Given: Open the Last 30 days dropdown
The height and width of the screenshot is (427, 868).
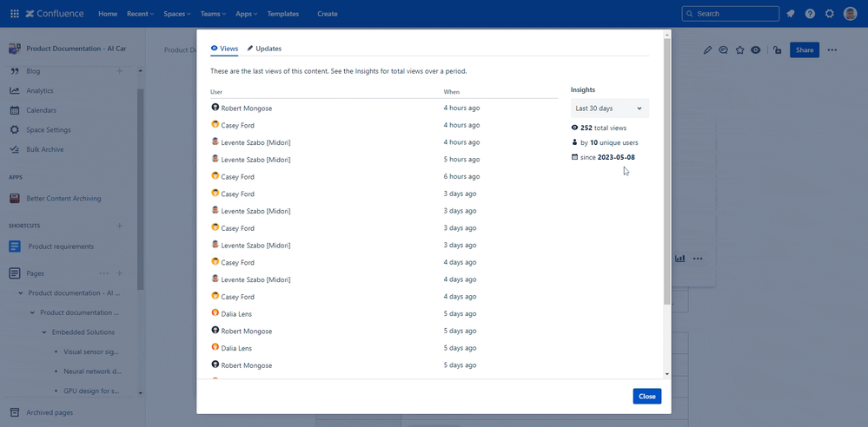Looking at the screenshot, I should (609, 108).
